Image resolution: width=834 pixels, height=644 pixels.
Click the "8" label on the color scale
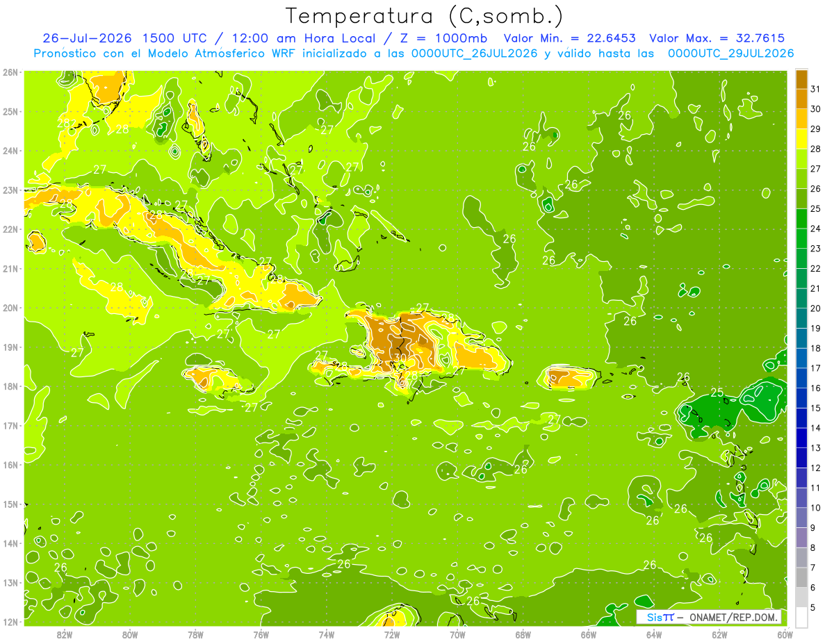coord(812,547)
